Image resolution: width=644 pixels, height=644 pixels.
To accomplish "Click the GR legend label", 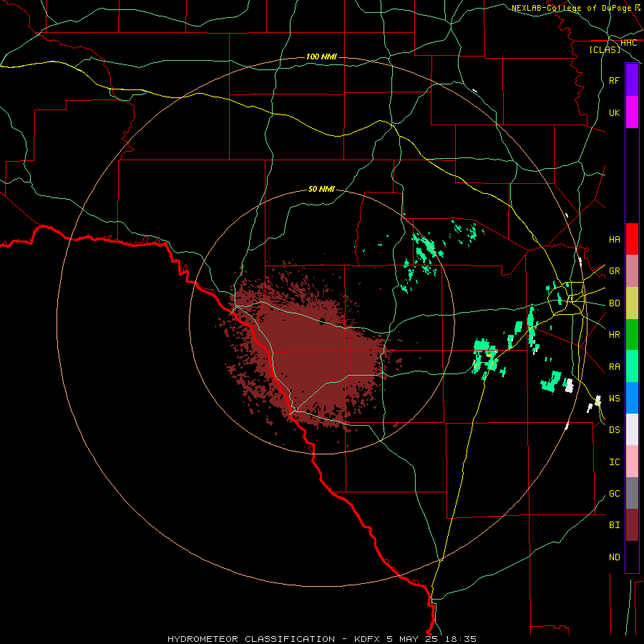I will [x=614, y=271].
